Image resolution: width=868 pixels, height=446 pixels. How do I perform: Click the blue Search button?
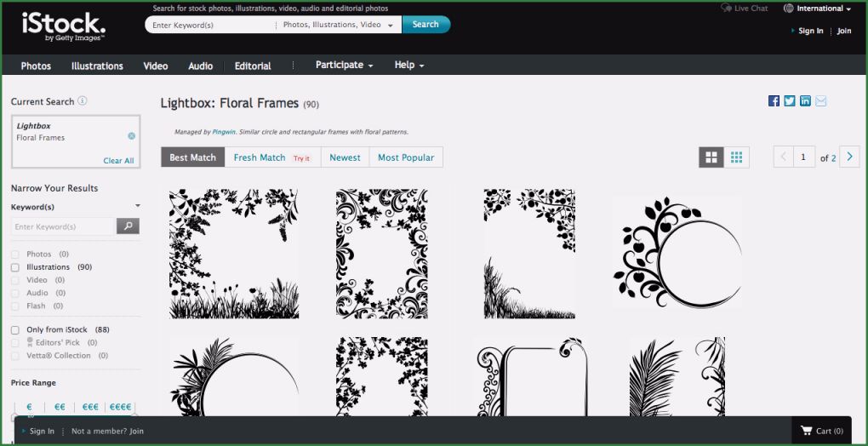tap(425, 25)
